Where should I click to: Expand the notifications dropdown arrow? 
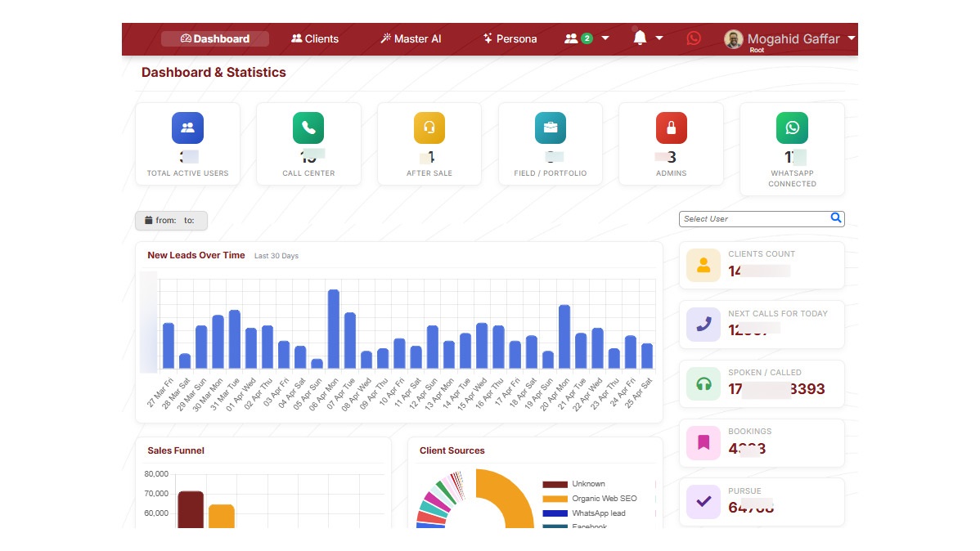[x=659, y=38]
